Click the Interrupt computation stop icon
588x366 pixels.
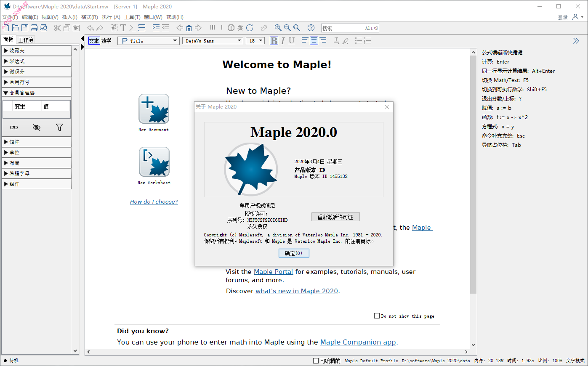click(231, 28)
